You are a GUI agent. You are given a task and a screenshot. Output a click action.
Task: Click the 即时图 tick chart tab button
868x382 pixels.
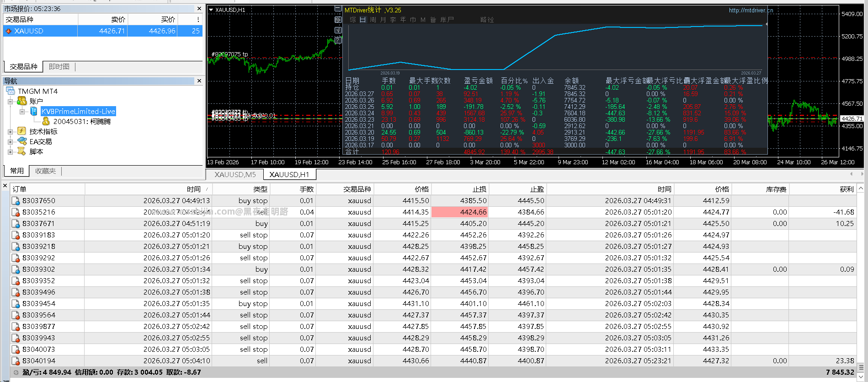click(x=59, y=67)
